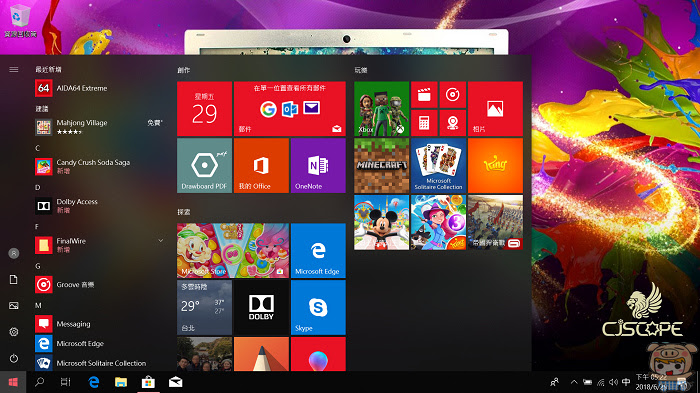
Task: Open Settings gear in Start sidebar
Action: click(14, 332)
